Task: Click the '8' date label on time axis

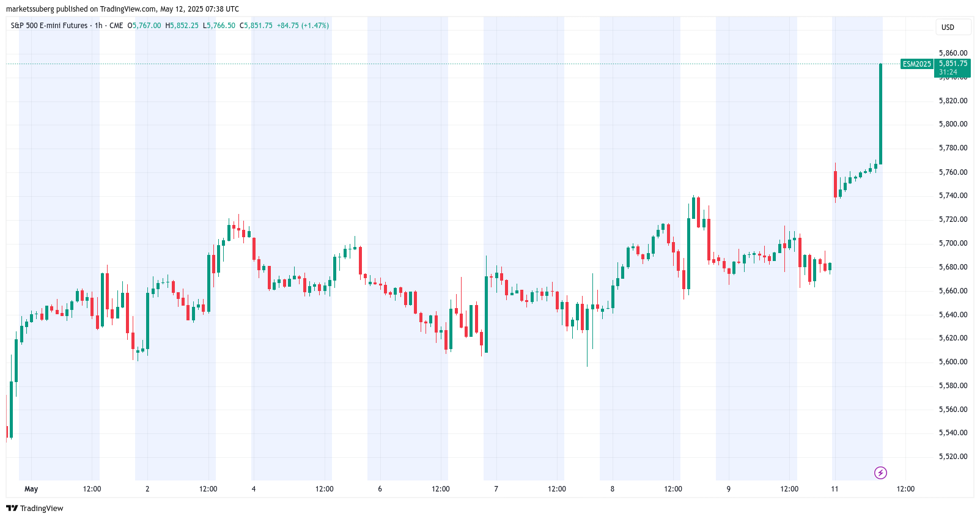Action: 612,489
